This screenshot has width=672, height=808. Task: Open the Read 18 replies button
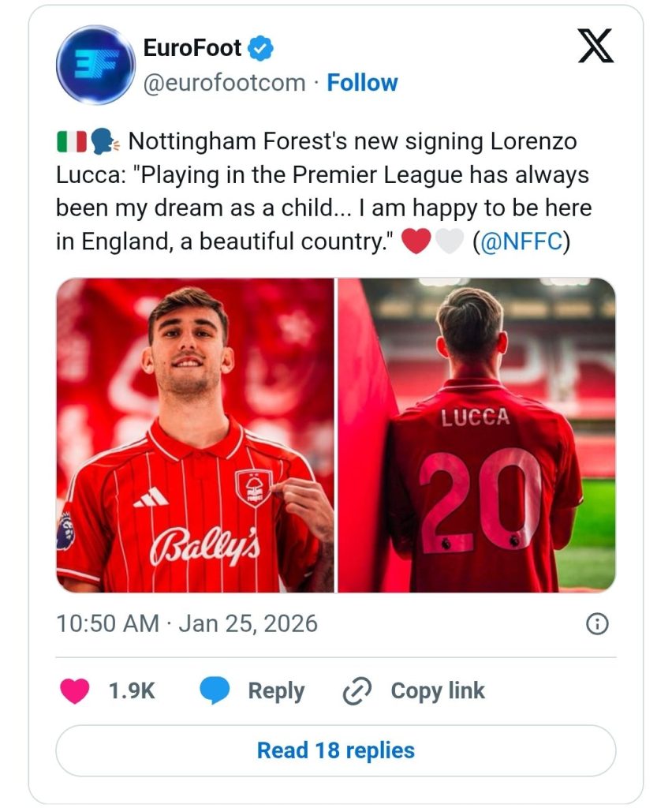(x=335, y=750)
